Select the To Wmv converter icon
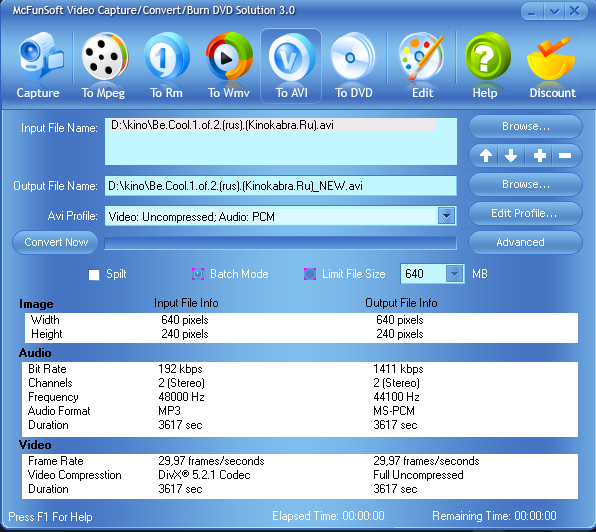This screenshot has width=596, height=532. click(228, 65)
